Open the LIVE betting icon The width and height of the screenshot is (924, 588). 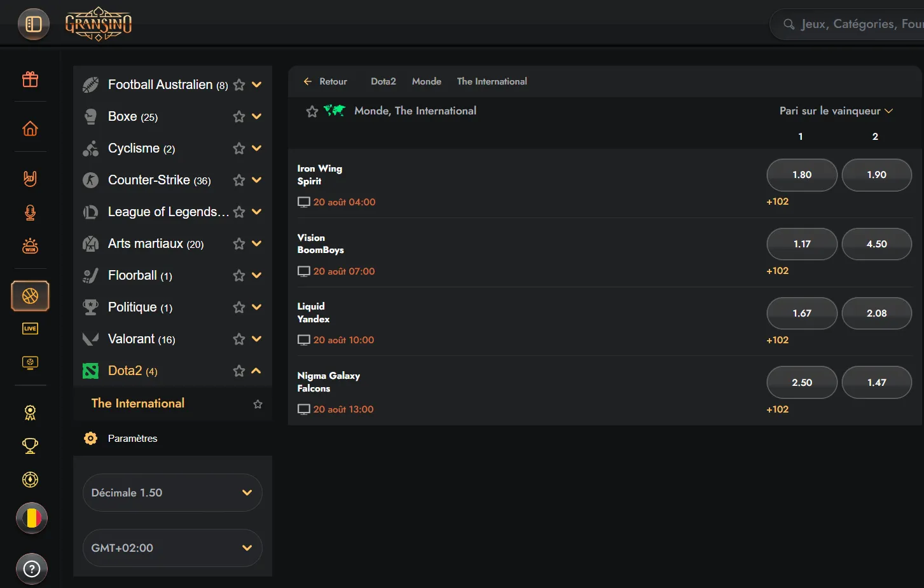[30, 329]
